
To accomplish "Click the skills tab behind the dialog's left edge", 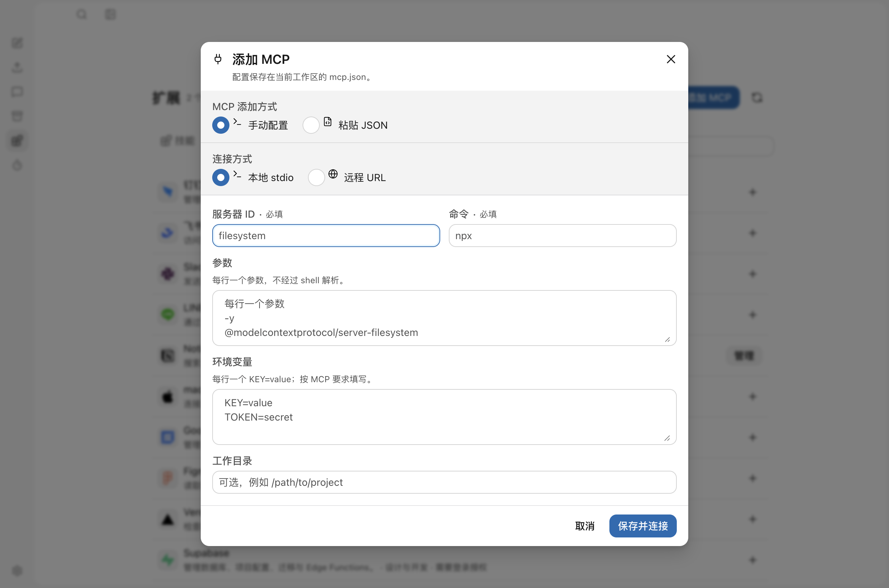I will (x=178, y=141).
